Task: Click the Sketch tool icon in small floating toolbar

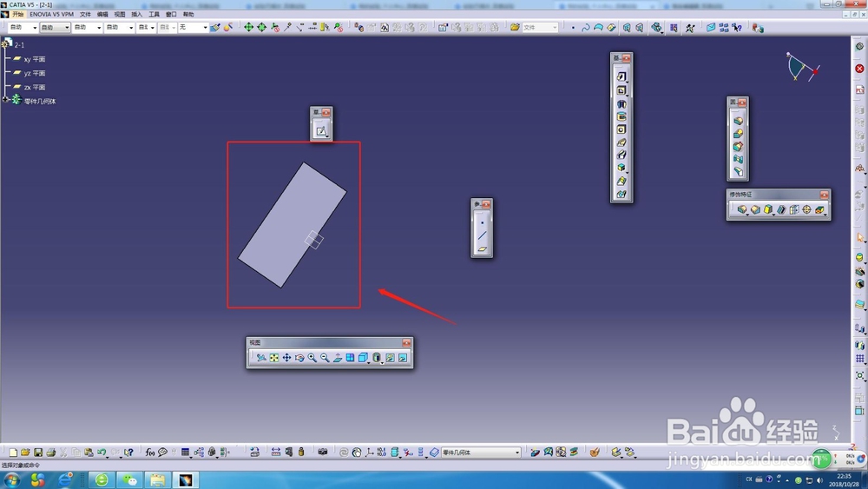Action: (321, 131)
